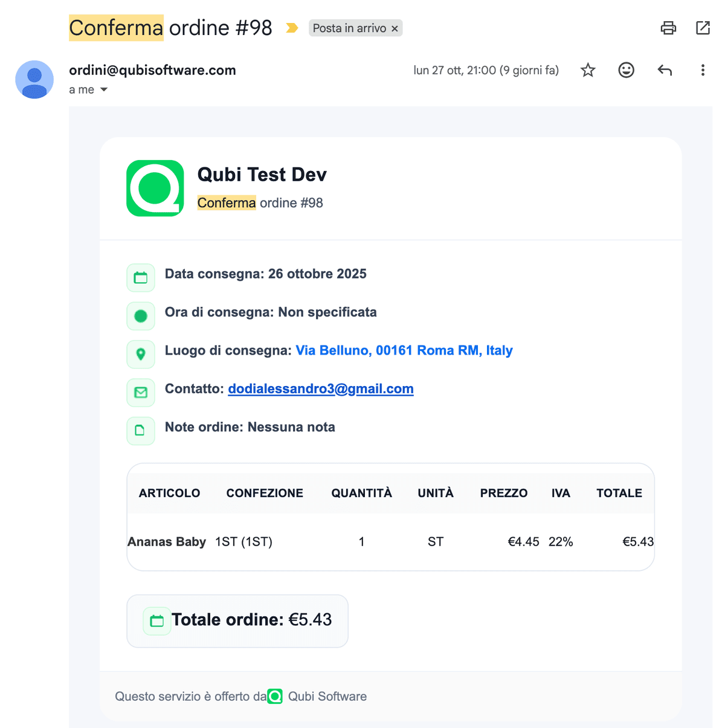Open email in a new window

703,28
